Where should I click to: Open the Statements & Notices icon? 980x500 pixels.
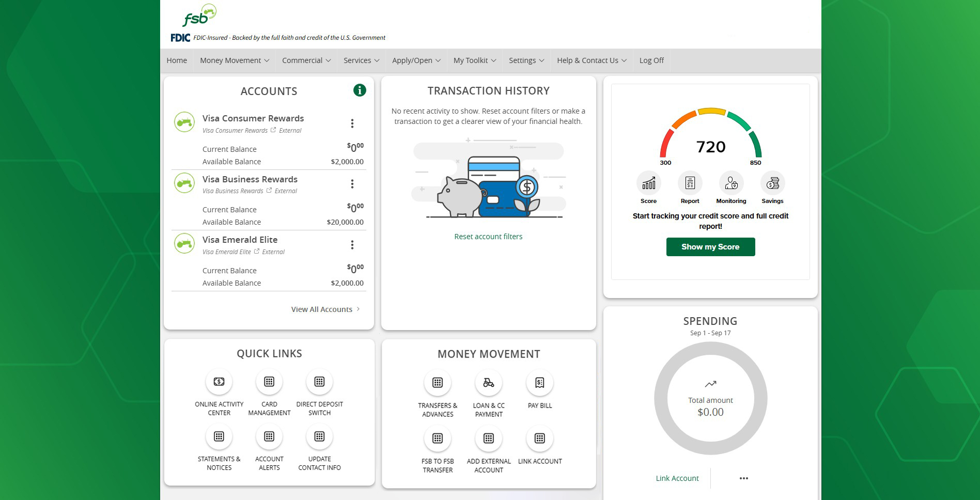click(x=219, y=437)
